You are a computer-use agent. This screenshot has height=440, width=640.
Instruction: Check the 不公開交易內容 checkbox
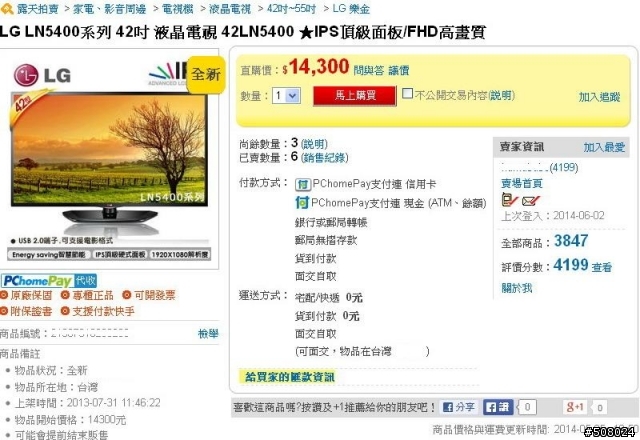407,94
